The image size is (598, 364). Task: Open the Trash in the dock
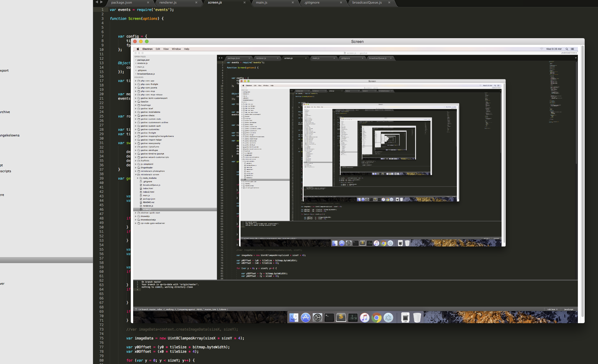pos(417,318)
